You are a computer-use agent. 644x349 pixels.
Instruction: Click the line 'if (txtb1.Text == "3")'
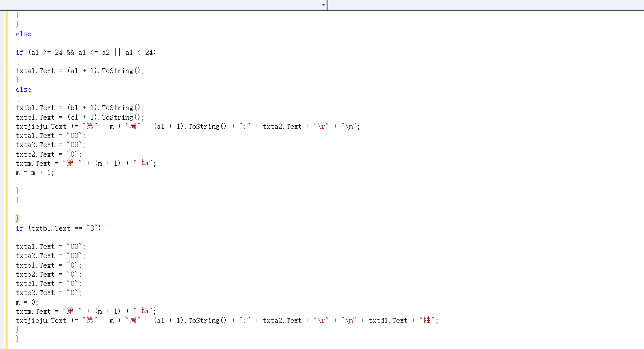pos(58,228)
